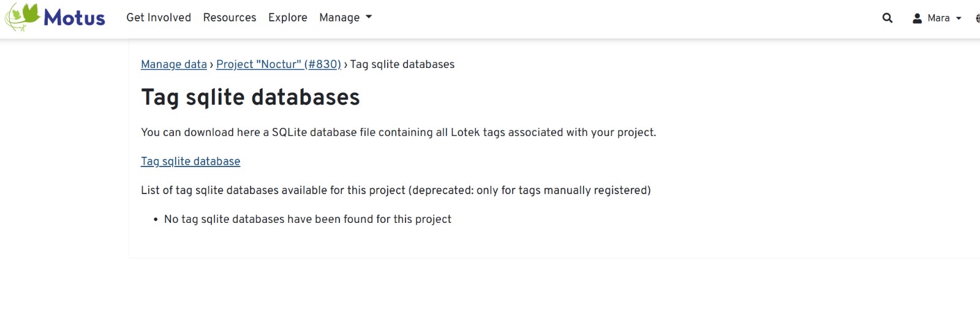Select Explore in the navigation bar
The image size is (980, 330).
288,18
